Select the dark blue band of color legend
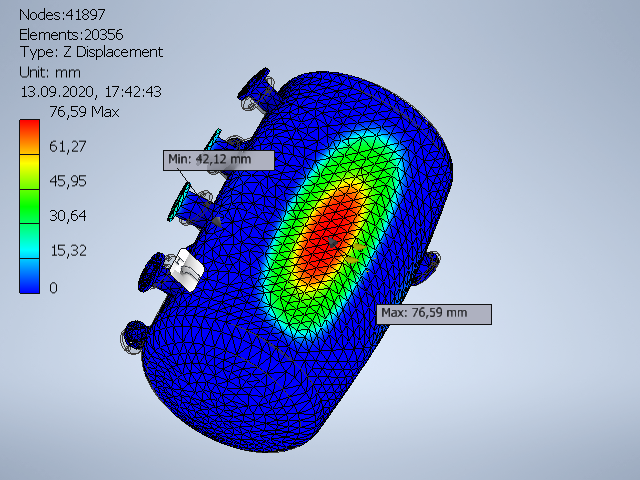Screen dimensions: 640x480 click(x=29, y=276)
